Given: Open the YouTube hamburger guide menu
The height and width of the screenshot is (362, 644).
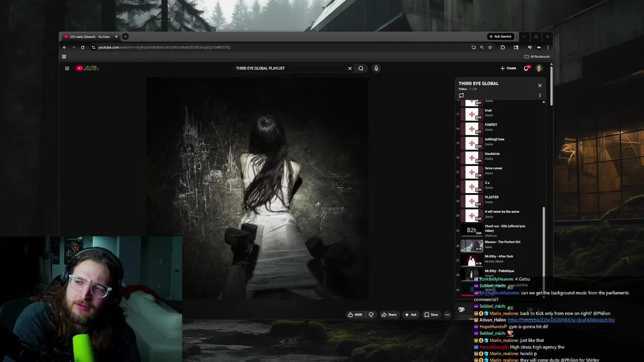Looking at the screenshot, I should pyautogui.click(x=67, y=68).
